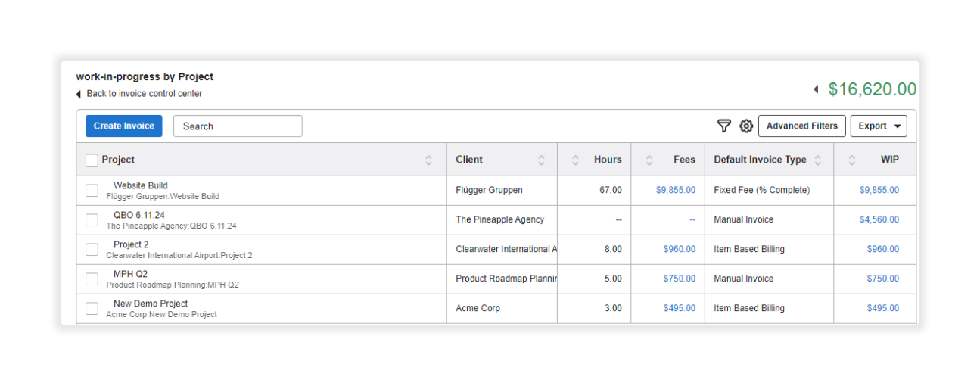The height and width of the screenshot is (386, 980).
Task: Click the New Demo Project name
Action: point(151,304)
